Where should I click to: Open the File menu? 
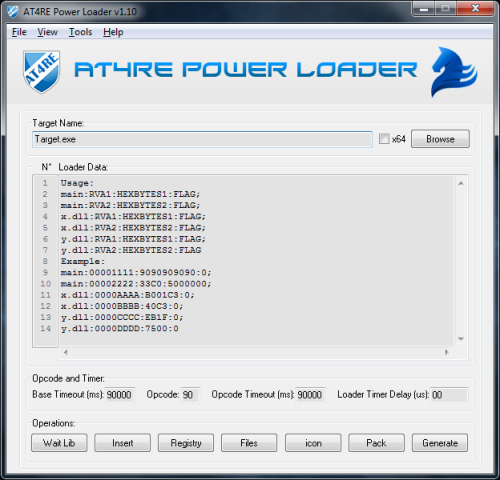(19, 32)
